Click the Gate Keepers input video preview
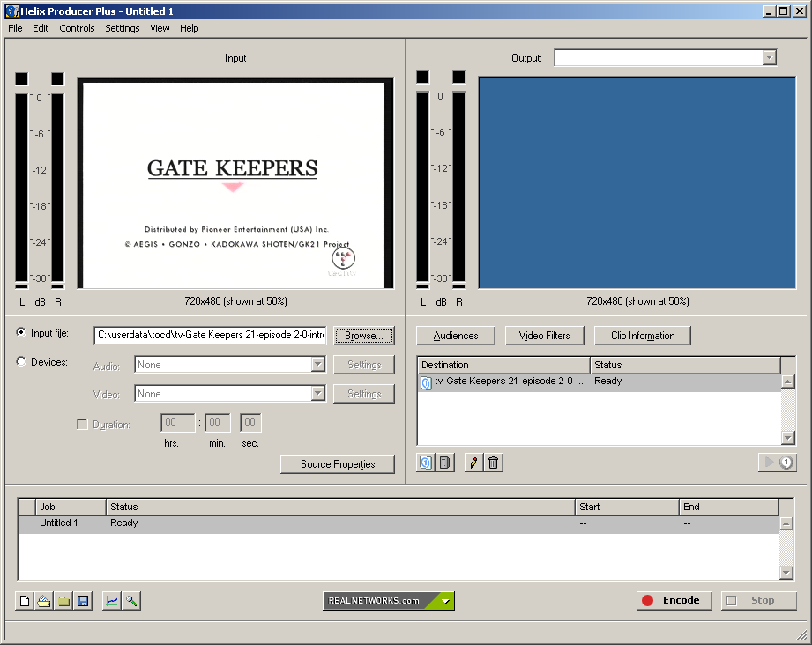This screenshot has width=812, height=645. pyautogui.click(x=235, y=183)
